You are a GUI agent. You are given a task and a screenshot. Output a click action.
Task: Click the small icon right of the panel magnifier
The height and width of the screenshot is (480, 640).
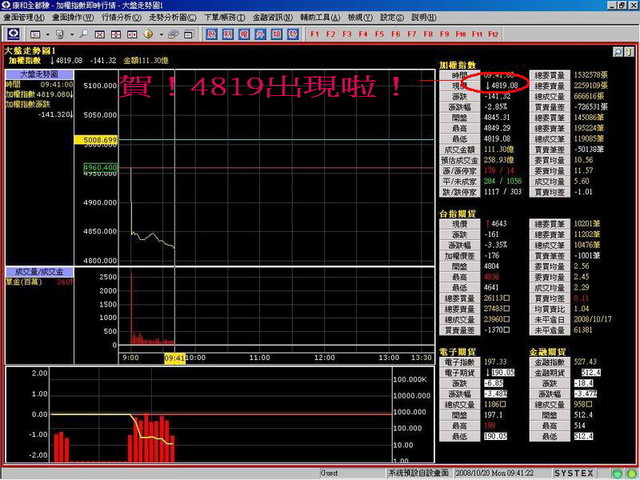[629, 52]
